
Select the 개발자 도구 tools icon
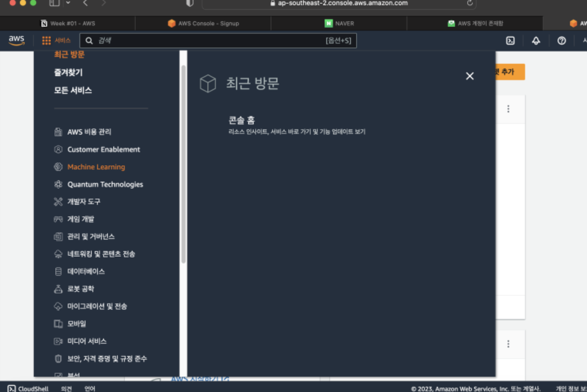point(58,201)
